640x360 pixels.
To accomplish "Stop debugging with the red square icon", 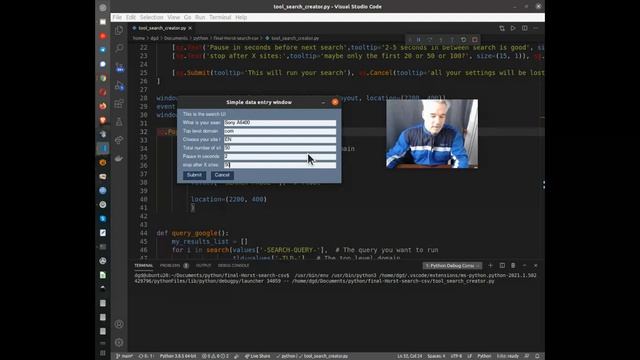I will [x=475, y=40].
